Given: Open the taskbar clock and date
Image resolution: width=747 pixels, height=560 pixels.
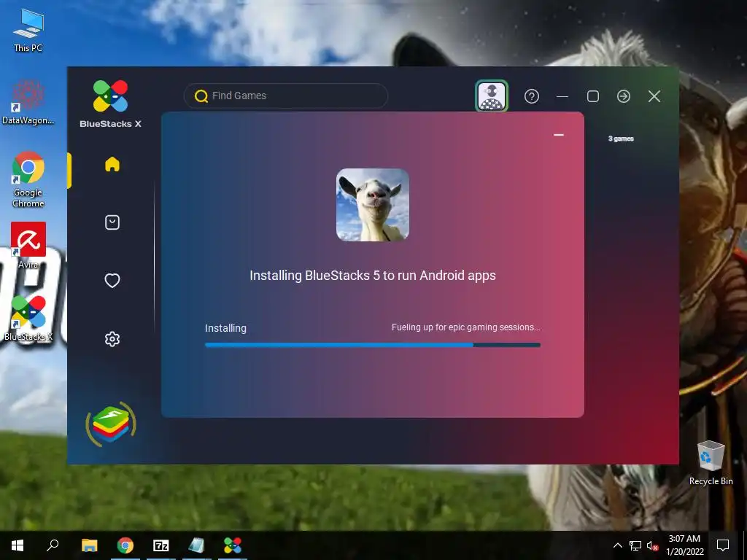Looking at the screenshot, I should tap(684, 545).
